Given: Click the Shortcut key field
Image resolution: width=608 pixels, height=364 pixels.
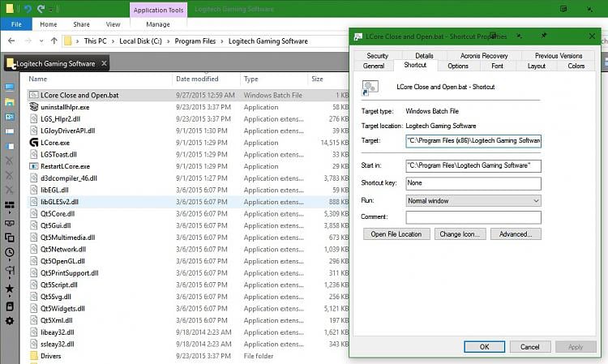Looking at the screenshot, I should (x=473, y=183).
